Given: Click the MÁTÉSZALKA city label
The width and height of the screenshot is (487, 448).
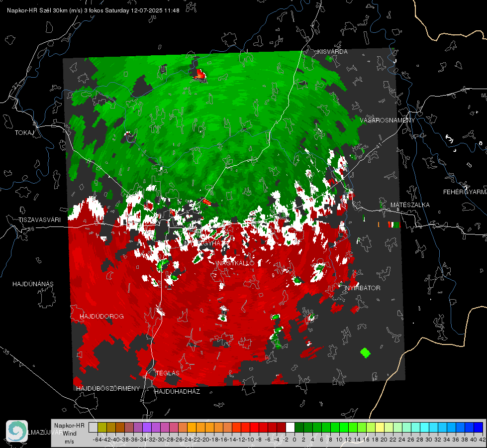Looking at the screenshot, I should click(x=410, y=205).
